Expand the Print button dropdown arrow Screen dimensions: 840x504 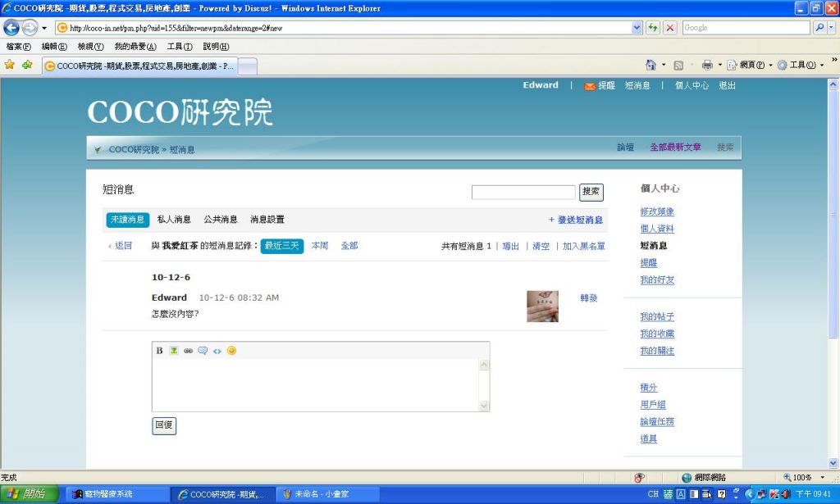(x=720, y=65)
